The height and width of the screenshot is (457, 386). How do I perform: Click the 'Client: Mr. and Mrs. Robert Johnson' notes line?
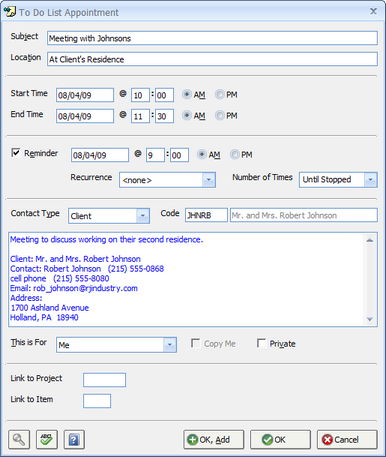(75, 259)
